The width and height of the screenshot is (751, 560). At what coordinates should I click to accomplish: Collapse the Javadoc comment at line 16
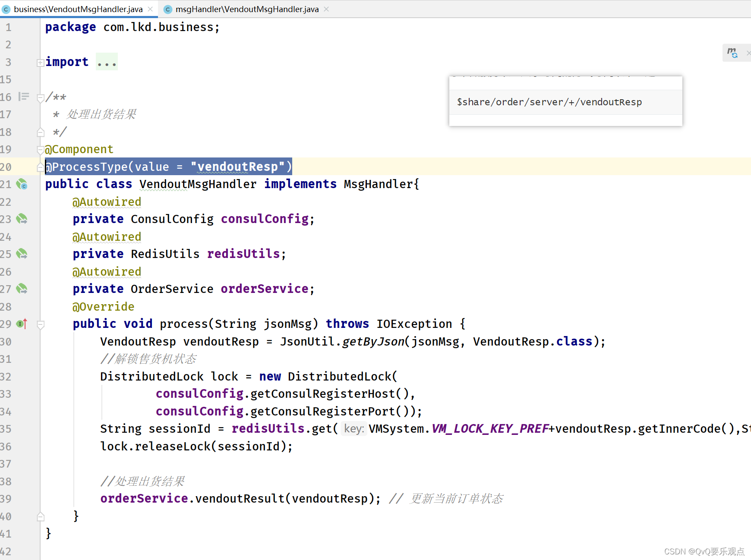[41, 98]
